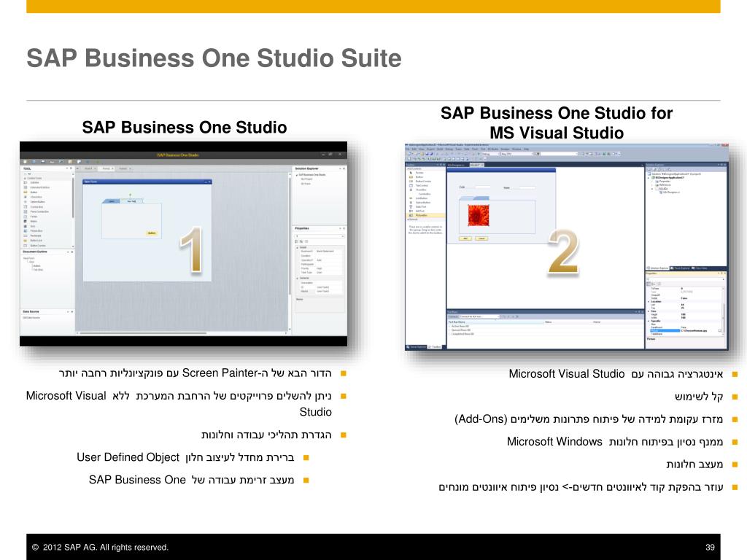Viewport: 747px width, 560px height.
Task: Choose TabControl in Visual Studio Toolbox
Action: tap(421, 186)
